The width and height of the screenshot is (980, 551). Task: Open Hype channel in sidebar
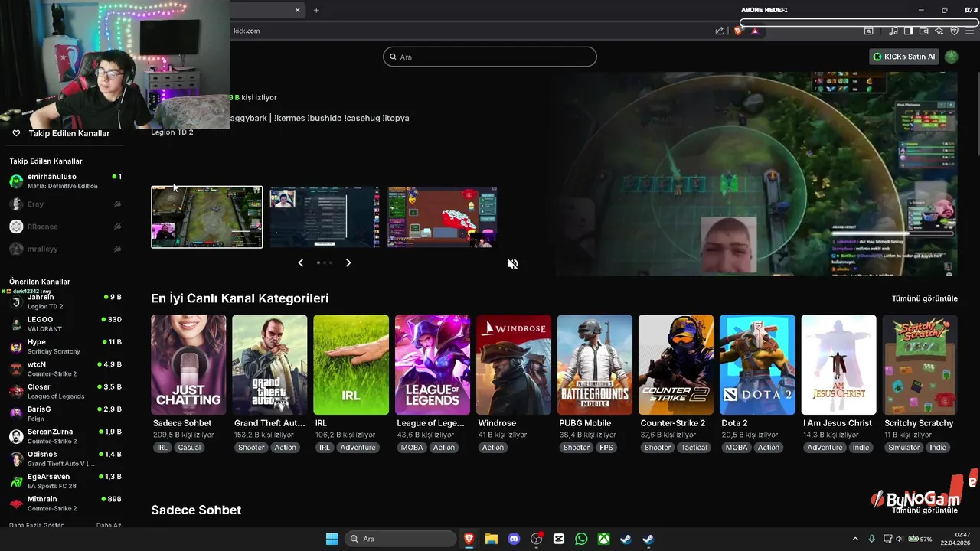[x=65, y=347]
